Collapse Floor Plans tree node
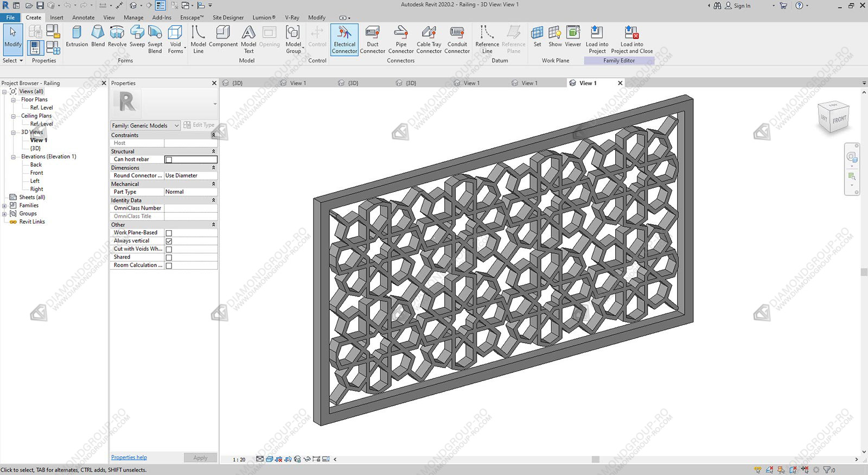 coord(13,100)
